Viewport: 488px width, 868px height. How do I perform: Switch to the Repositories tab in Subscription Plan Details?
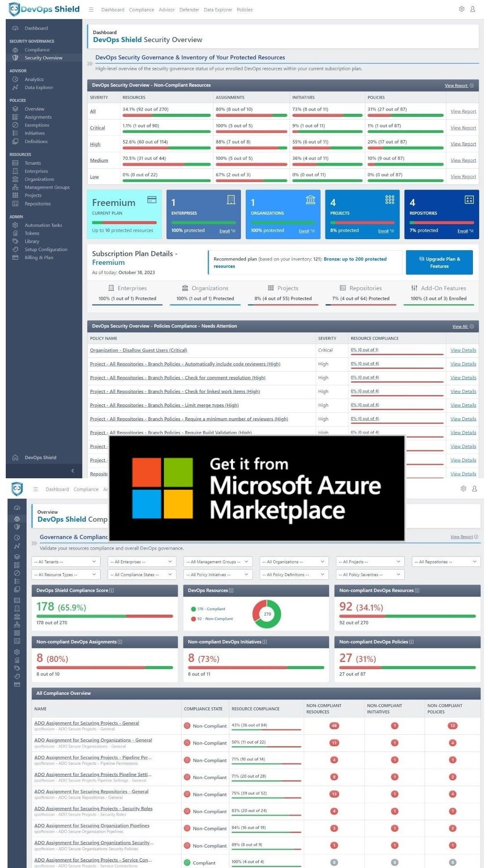click(x=361, y=288)
